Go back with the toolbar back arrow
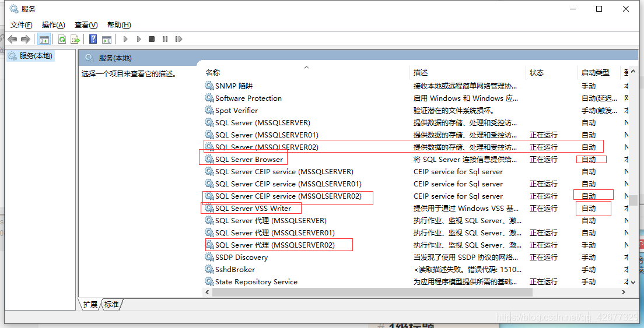Viewport: 644px width, 328px height. coord(12,40)
